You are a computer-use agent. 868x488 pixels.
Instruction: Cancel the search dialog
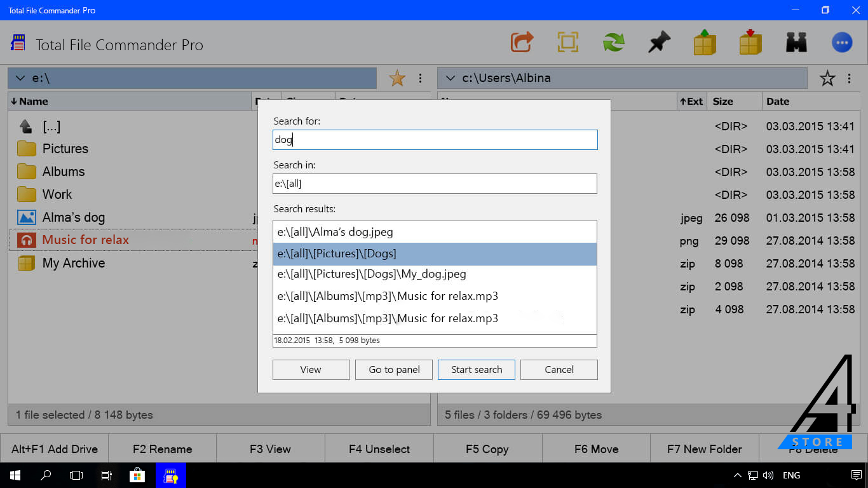559,370
